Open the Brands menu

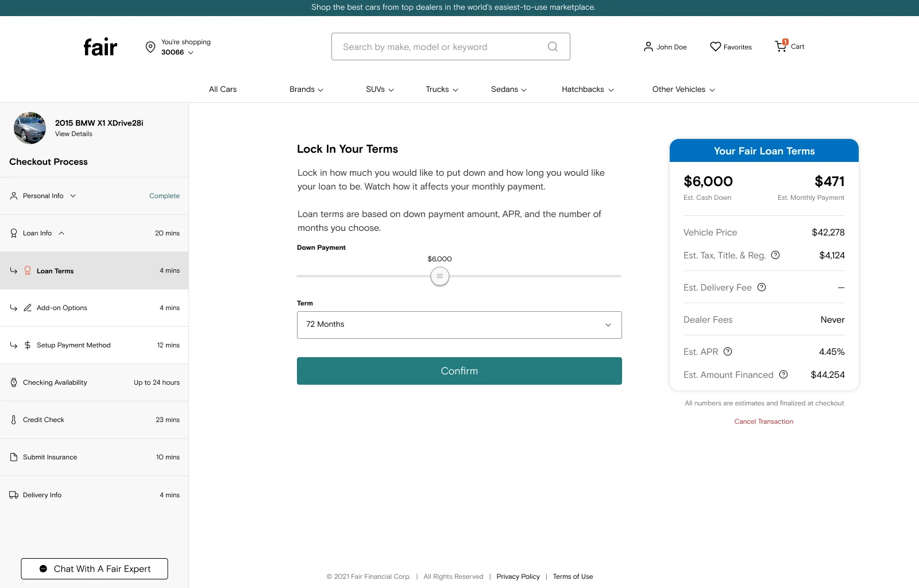(306, 90)
